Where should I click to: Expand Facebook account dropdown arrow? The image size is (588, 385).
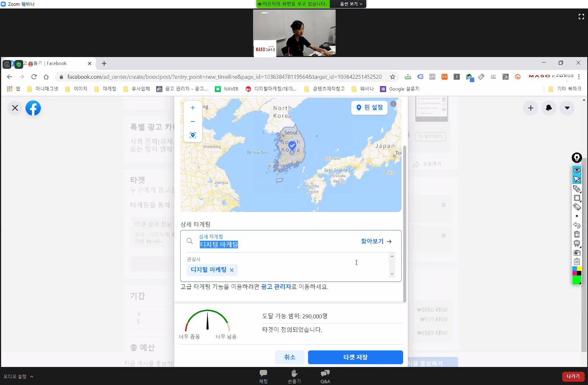coord(567,108)
